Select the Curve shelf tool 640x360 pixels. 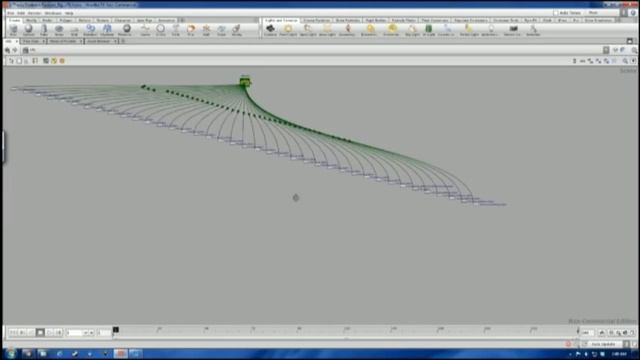click(145, 30)
